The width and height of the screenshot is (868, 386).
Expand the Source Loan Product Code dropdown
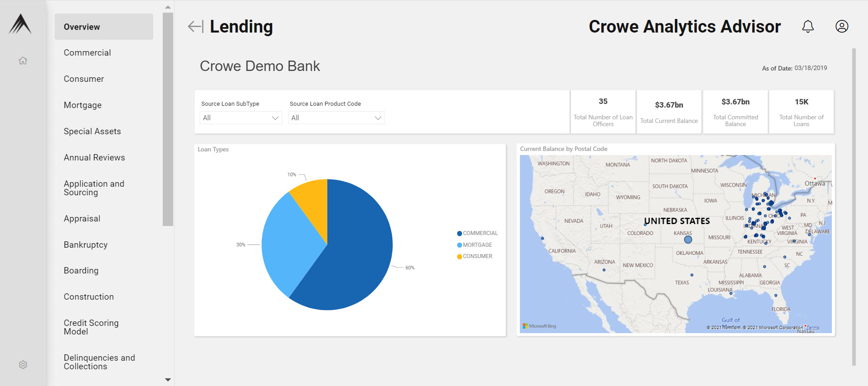click(336, 118)
